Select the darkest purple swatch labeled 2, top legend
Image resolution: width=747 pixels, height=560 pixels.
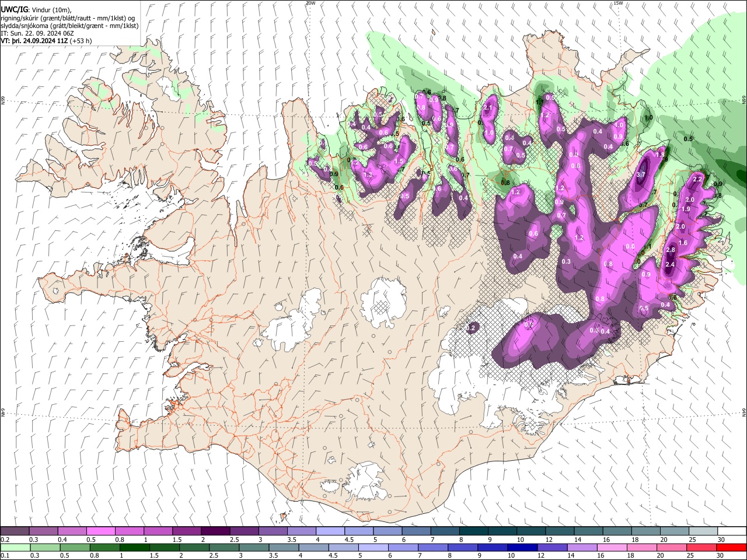click(215, 531)
